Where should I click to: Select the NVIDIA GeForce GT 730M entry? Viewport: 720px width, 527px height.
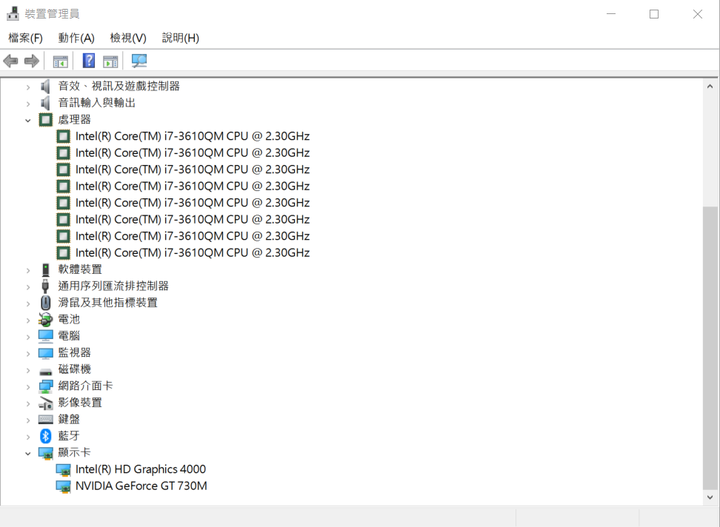click(x=141, y=486)
